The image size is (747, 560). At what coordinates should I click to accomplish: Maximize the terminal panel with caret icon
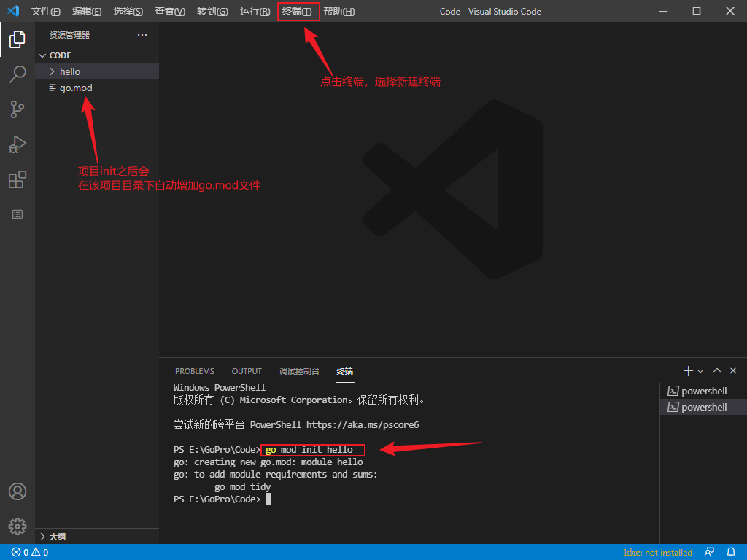[x=717, y=371]
